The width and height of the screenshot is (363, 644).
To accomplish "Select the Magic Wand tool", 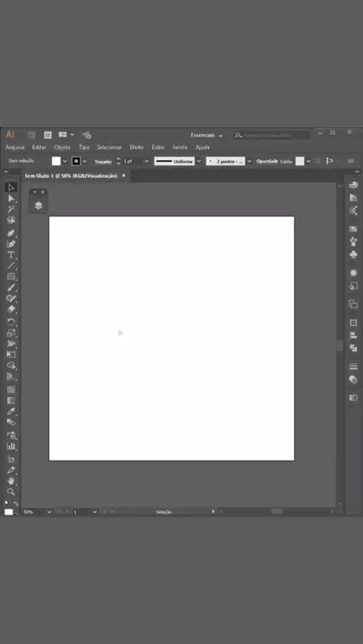I will pyautogui.click(x=11, y=209).
